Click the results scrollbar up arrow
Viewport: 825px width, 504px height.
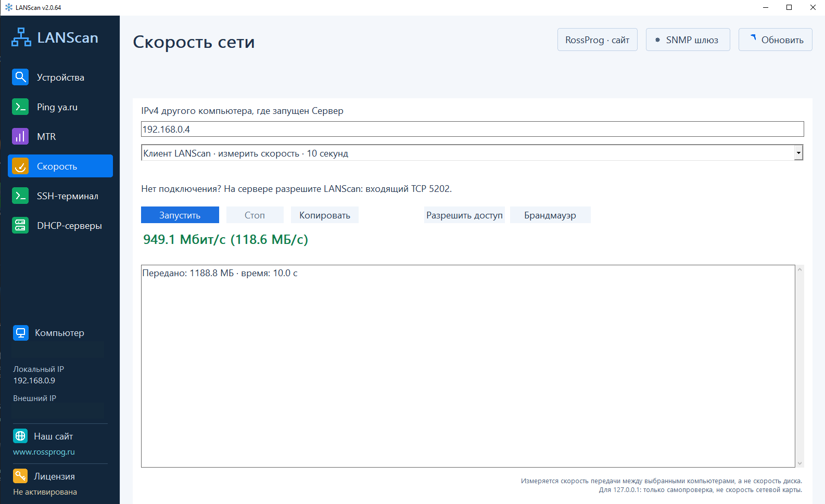pyautogui.click(x=799, y=269)
